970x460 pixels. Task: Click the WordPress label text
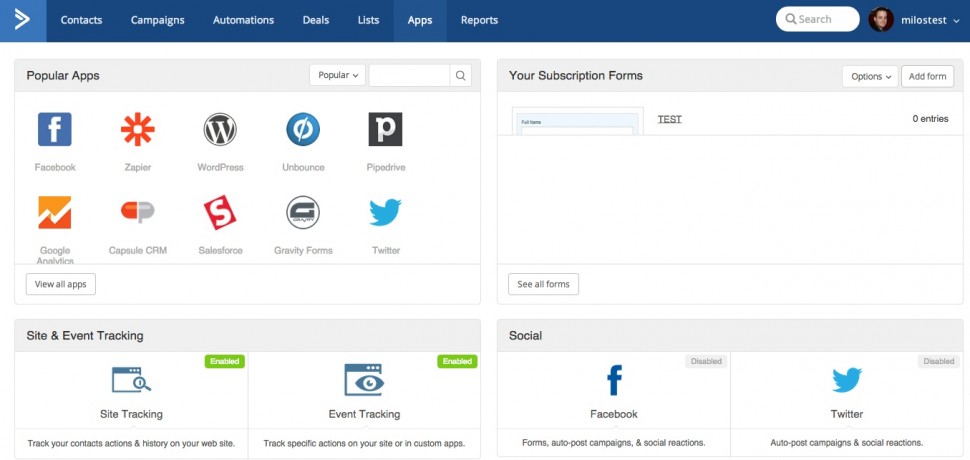point(220,168)
